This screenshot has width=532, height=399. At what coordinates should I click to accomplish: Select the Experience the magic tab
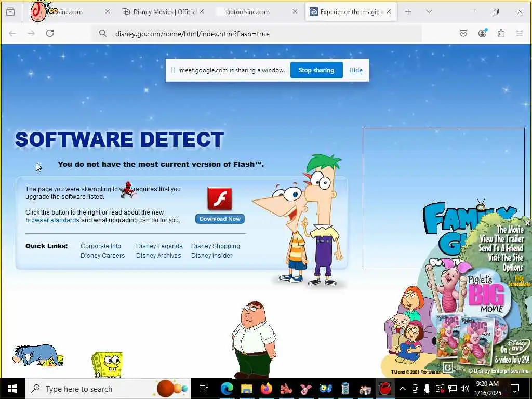coord(351,12)
